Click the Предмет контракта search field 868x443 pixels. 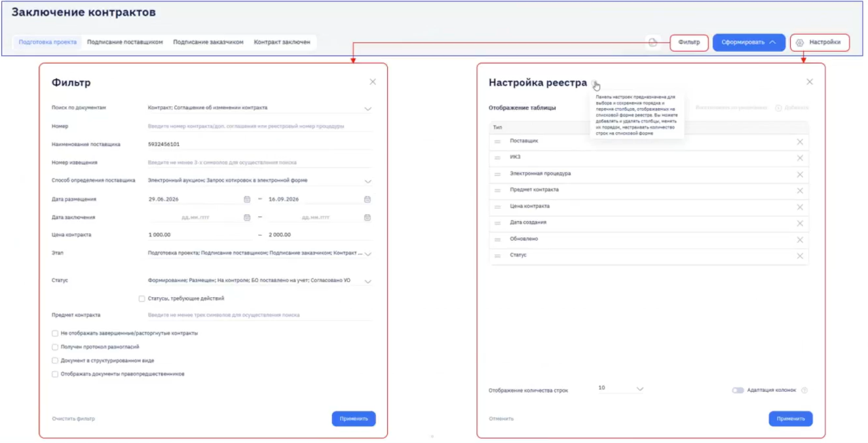click(x=259, y=315)
